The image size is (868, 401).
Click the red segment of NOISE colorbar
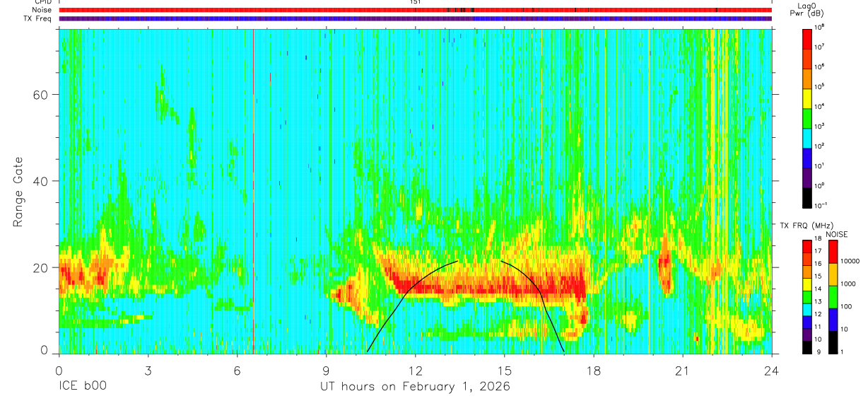click(833, 252)
